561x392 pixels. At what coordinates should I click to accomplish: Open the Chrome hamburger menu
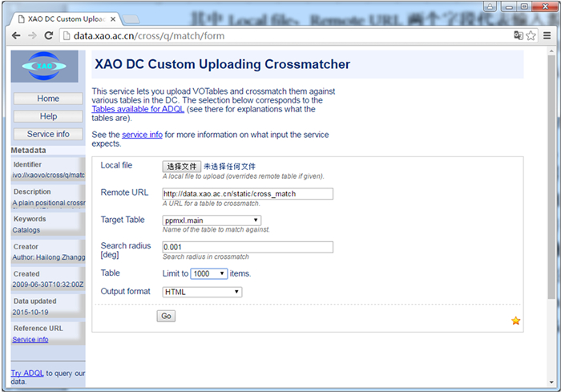547,36
